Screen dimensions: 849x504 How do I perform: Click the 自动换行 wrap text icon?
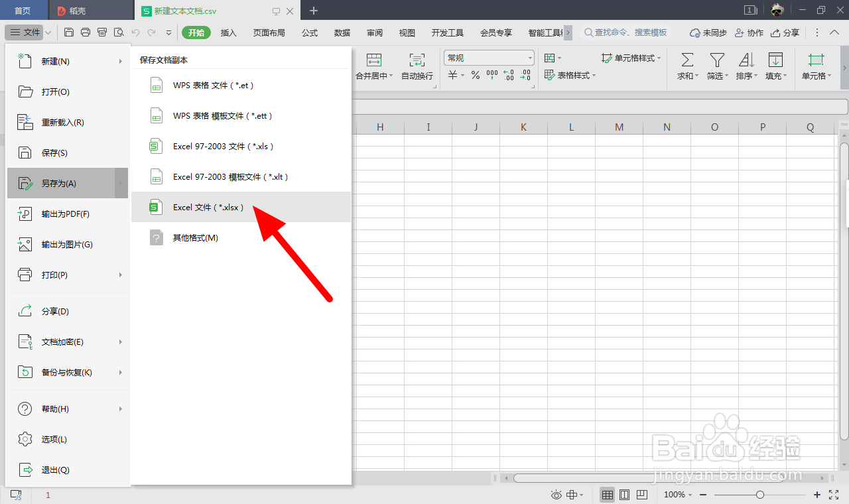tap(417, 60)
